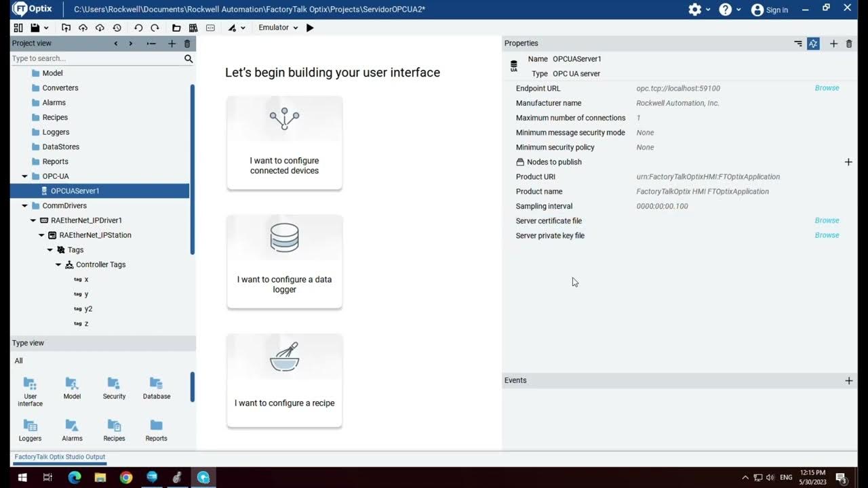The image size is (868, 488).
Task: Open the version history clock icon
Action: (x=117, y=28)
